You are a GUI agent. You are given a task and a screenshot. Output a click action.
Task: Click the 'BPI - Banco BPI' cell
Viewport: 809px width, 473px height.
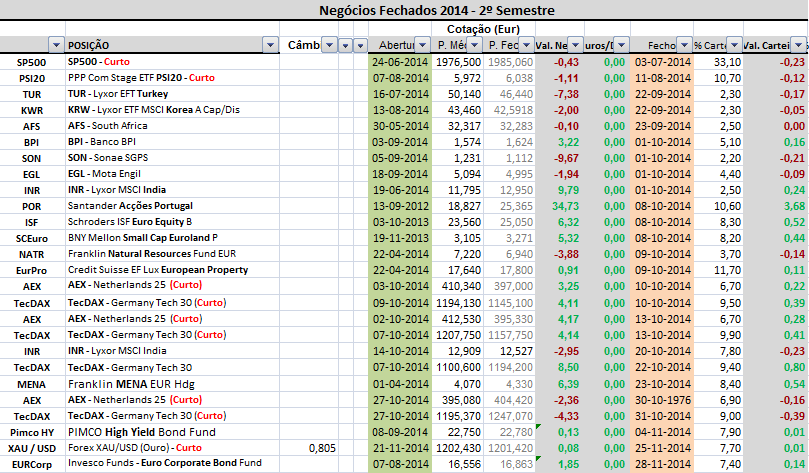(x=172, y=142)
